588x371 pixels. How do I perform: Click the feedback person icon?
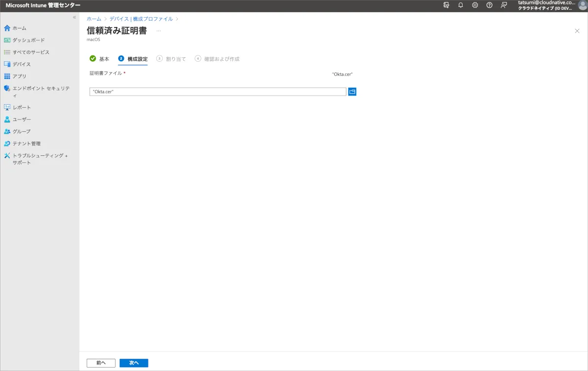[504, 5]
